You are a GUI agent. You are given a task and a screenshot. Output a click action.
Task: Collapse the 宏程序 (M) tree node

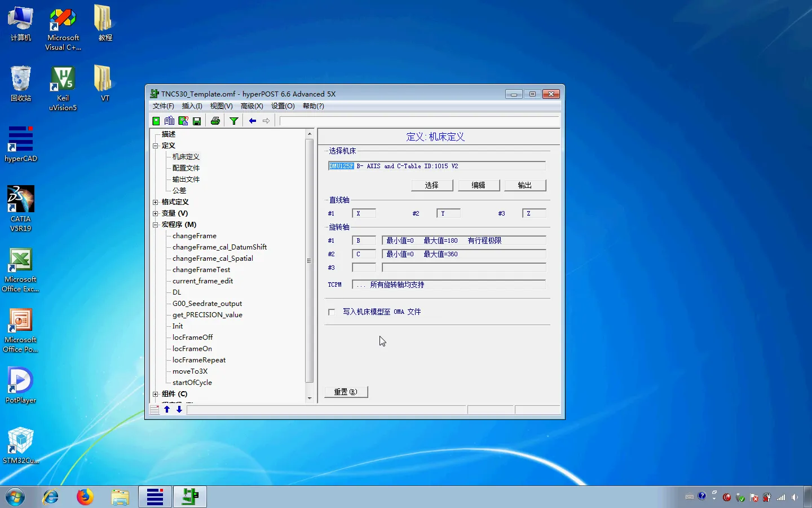tap(156, 225)
